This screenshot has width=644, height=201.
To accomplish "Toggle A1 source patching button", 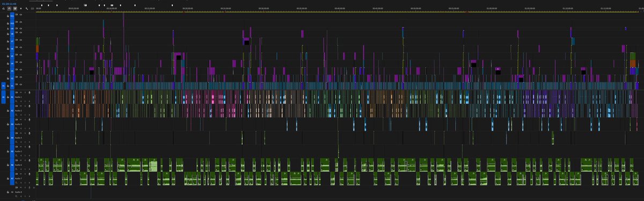I will pos(3,97).
